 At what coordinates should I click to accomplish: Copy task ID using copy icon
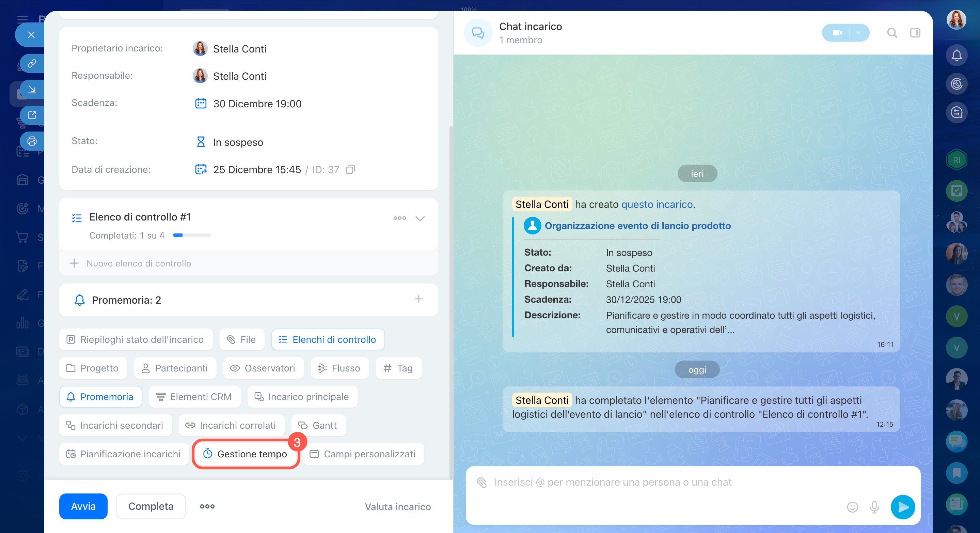[x=350, y=169]
